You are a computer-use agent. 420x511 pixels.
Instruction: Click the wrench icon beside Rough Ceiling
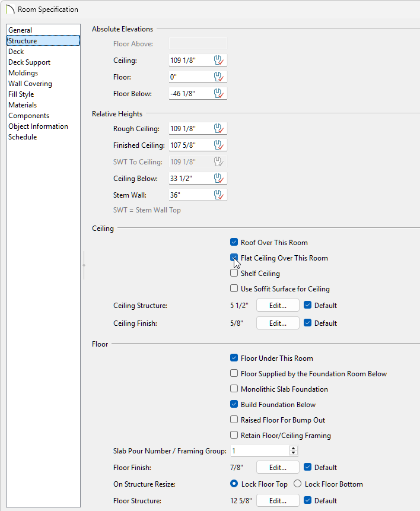[219, 128]
